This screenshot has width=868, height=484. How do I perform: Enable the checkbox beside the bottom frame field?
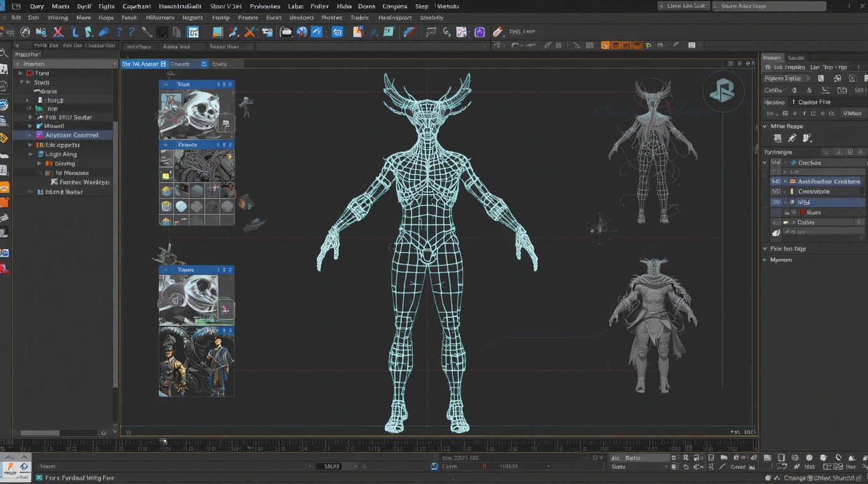(433, 466)
